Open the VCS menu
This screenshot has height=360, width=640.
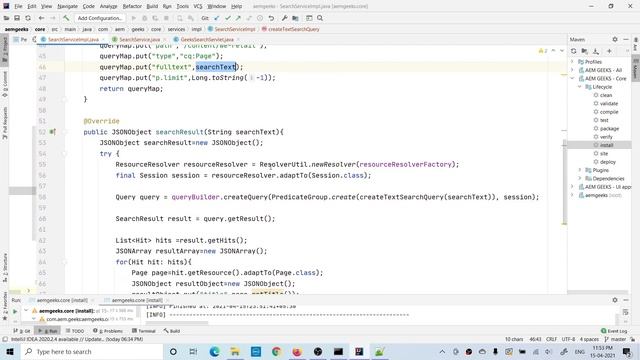coord(198,6)
